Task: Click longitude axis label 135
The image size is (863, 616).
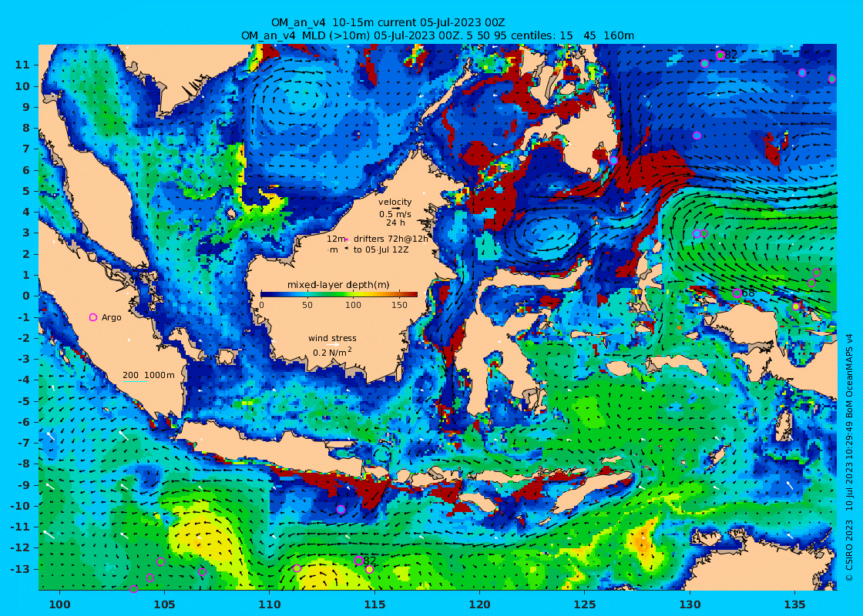Action: (x=794, y=604)
